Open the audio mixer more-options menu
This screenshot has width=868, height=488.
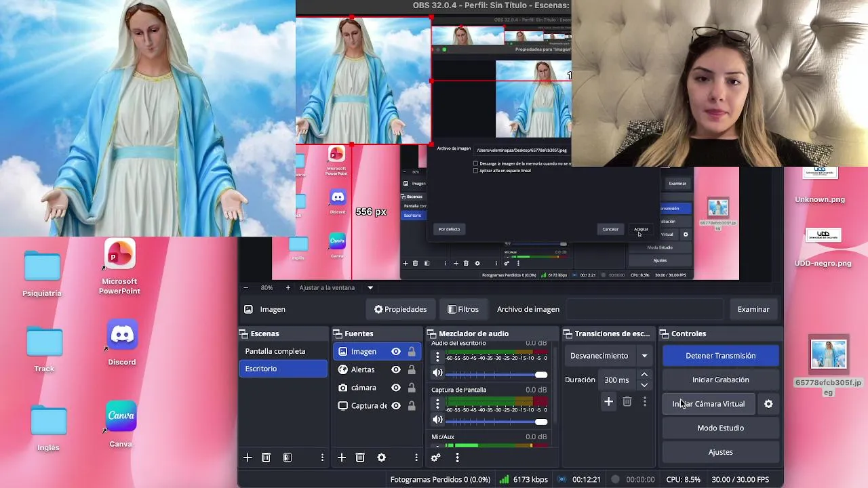[457, 457]
